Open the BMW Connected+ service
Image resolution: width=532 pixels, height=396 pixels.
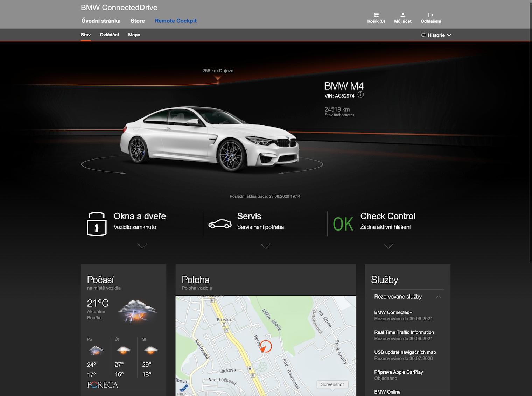(x=393, y=312)
